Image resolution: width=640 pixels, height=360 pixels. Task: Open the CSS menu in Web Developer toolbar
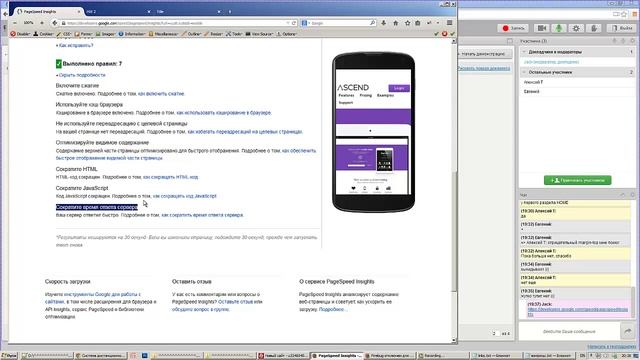[x=64, y=34]
